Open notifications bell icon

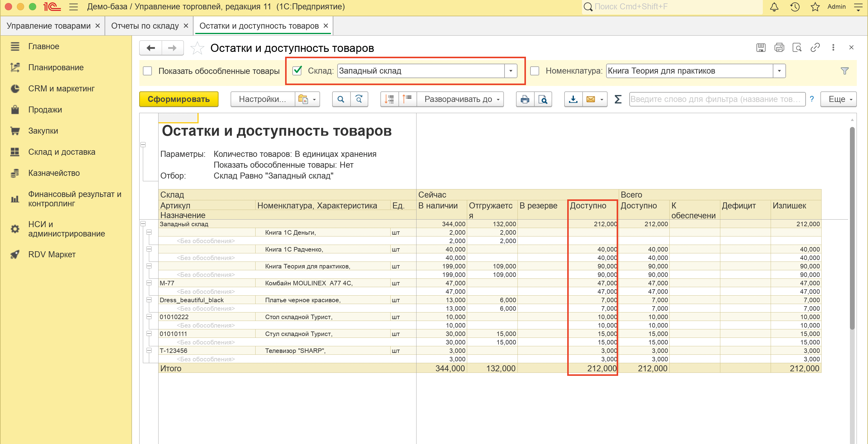point(774,7)
